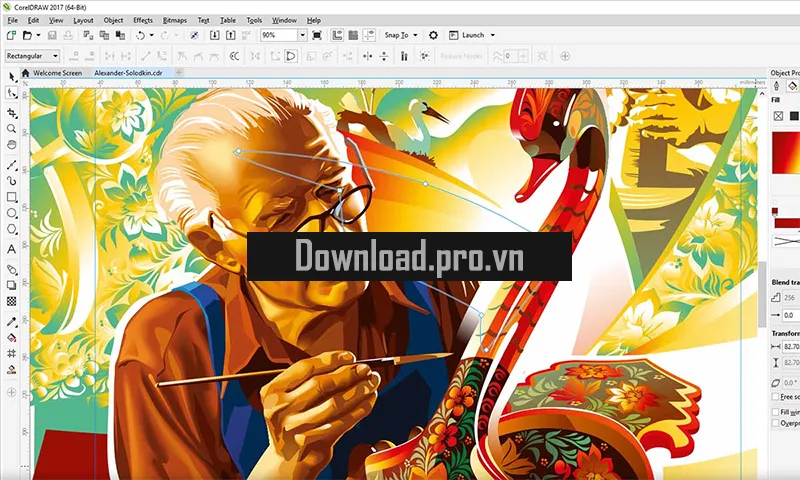The image size is (800, 480).
Task: Click the Open folder icon
Action: (x=27, y=35)
